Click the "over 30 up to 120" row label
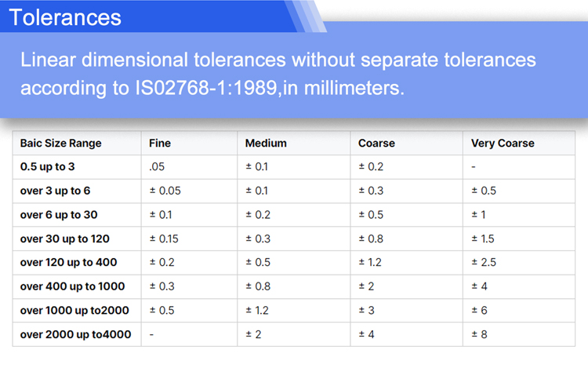Image resolution: width=588 pixels, height=368 pixels. (x=65, y=239)
